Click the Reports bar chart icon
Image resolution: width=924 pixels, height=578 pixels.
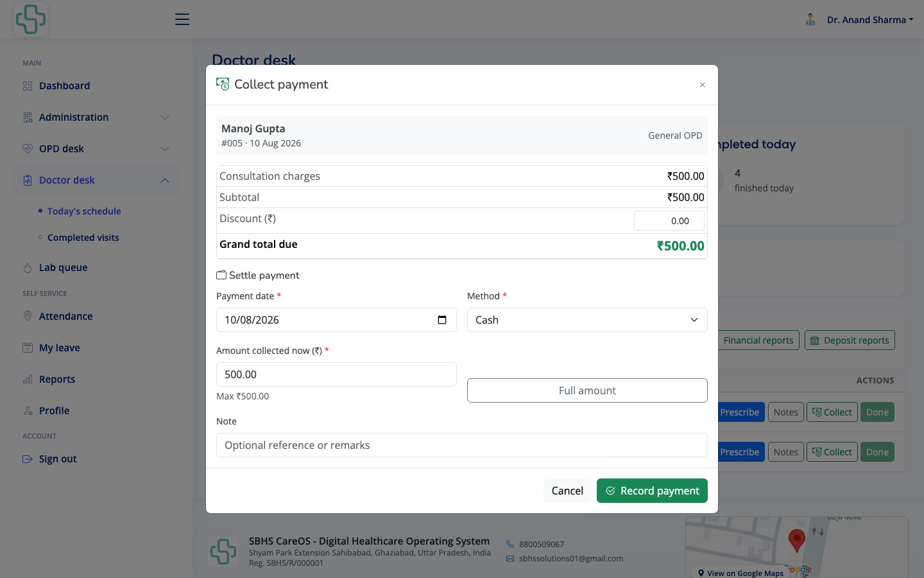(28, 380)
